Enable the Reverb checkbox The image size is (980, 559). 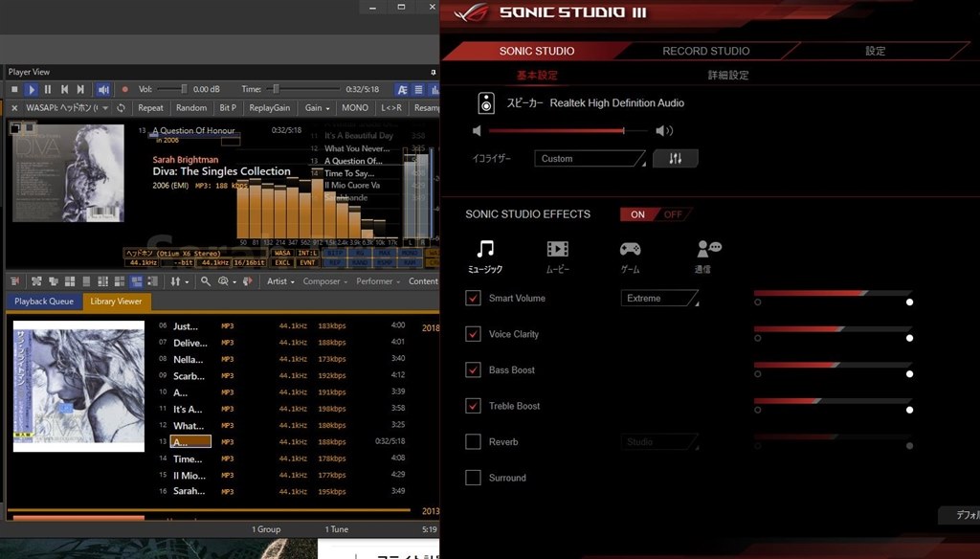point(473,442)
